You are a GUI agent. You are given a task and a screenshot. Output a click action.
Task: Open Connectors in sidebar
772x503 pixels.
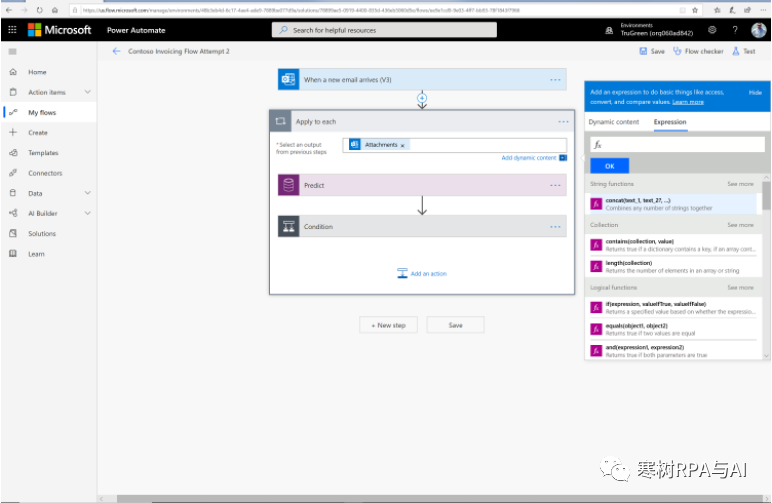coord(49,173)
